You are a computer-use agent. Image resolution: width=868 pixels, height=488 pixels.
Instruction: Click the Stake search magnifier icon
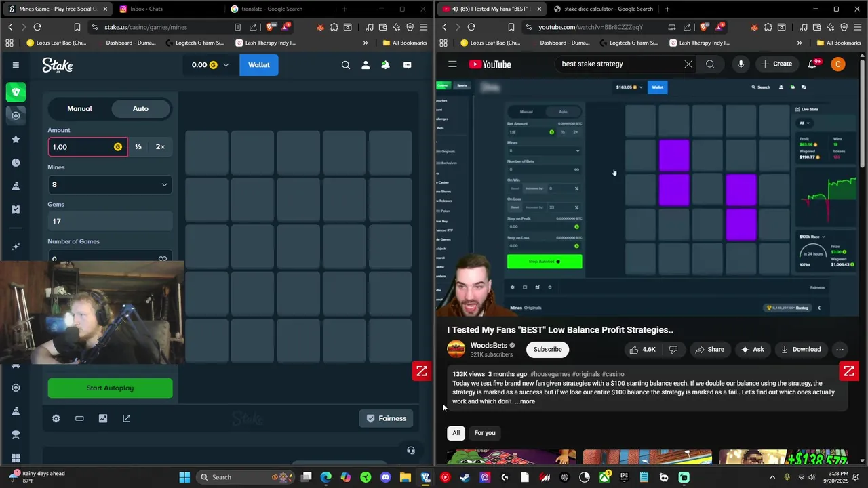[346, 65]
